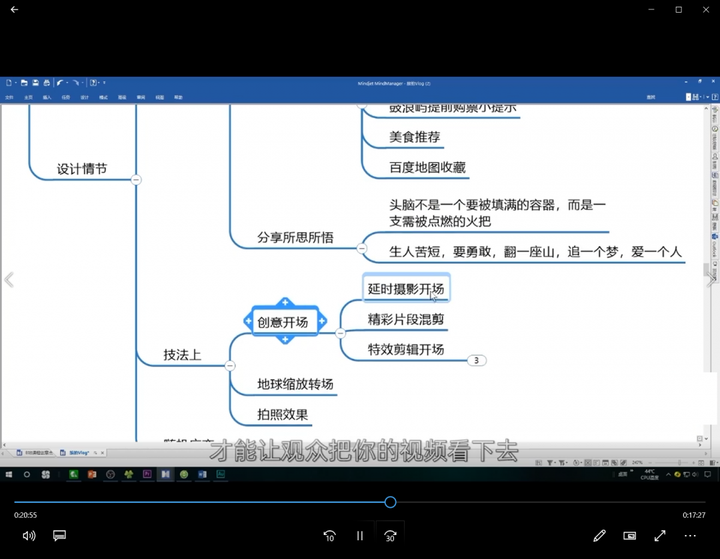The width and height of the screenshot is (720, 559).
Task: Select the 延时摄影开场 topic
Action: 406,289
